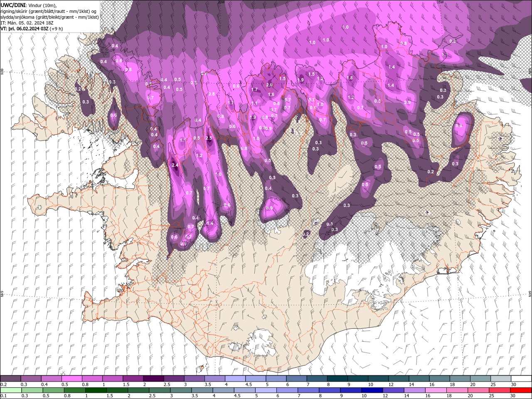Click the 14 label in bottom legend row

pos(407,396)
